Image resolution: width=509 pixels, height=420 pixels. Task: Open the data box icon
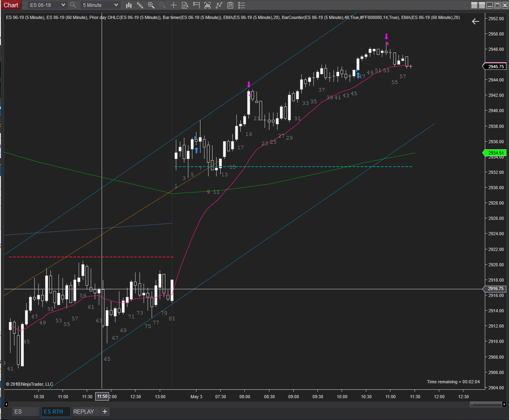coord(185,5)
